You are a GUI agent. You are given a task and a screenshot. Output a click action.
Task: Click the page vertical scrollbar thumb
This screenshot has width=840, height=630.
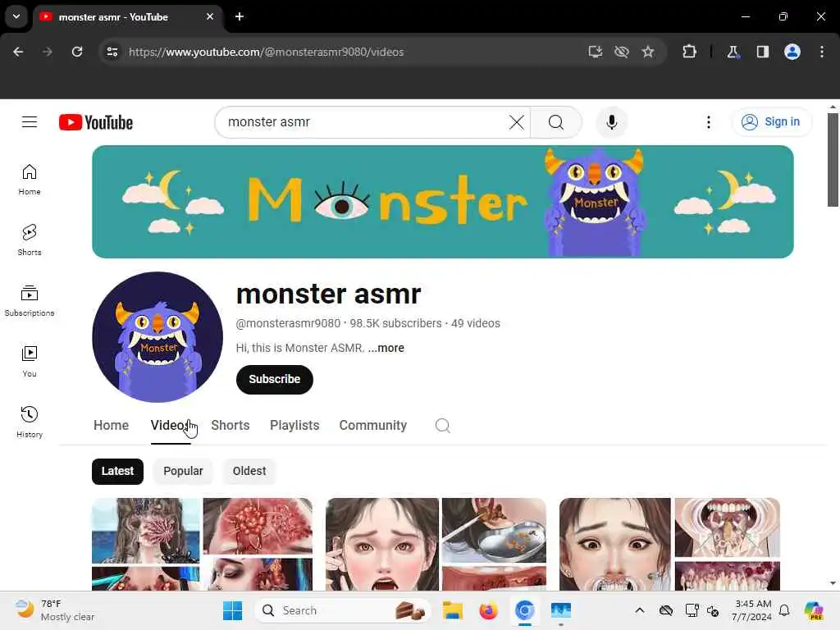[833, 160]
